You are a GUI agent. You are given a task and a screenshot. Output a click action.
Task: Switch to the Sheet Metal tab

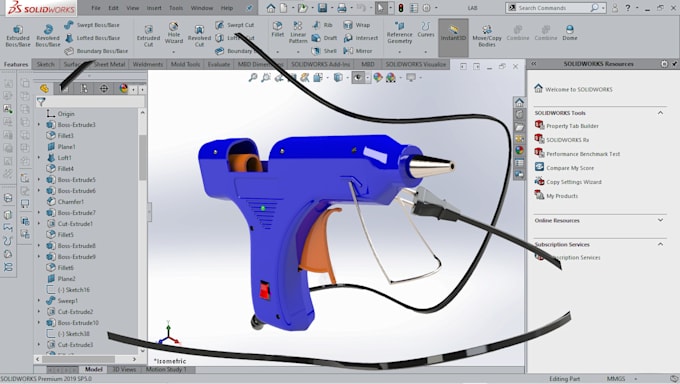109,64
